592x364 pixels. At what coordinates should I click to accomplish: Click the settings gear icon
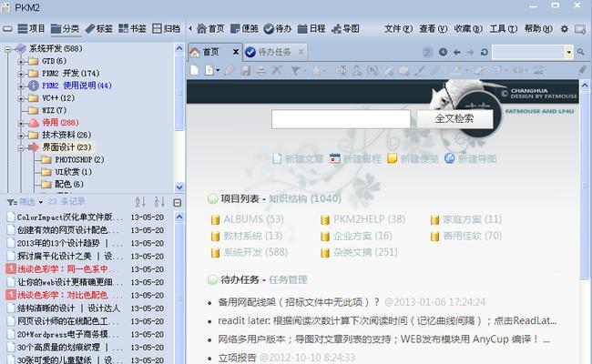(x=565, y=29)
